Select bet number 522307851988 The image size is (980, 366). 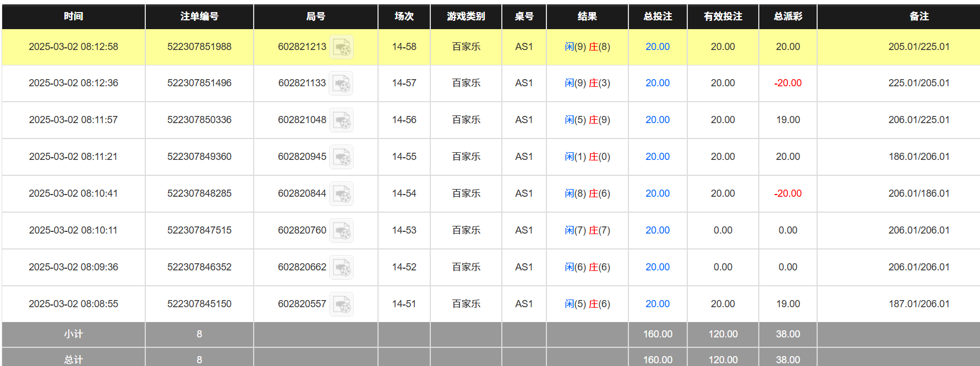[199, 47]
